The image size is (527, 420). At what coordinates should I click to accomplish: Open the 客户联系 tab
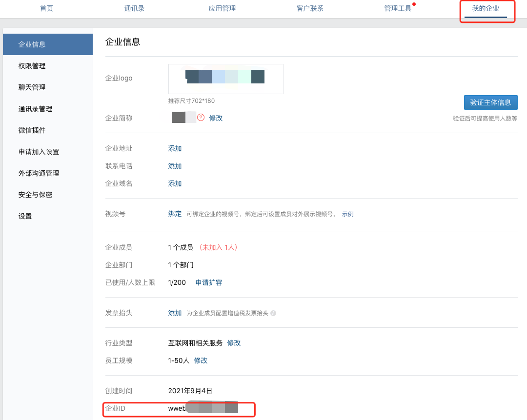(x=310, y=8)
